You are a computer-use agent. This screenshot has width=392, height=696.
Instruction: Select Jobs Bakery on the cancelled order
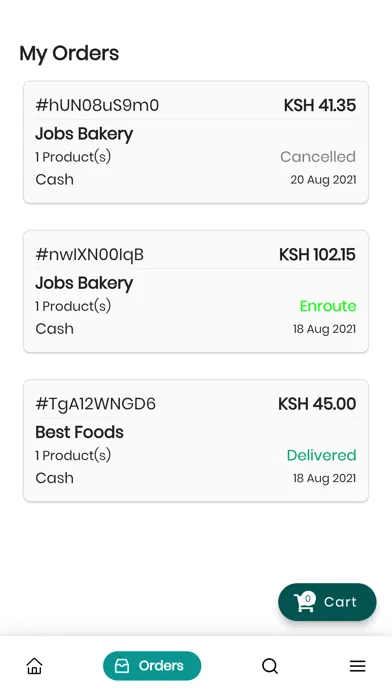click(x=84, y=134)
